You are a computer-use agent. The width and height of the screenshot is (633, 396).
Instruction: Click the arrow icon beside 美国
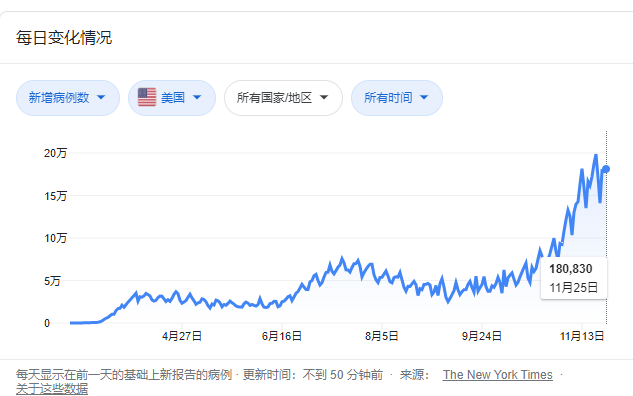point(197,97)
